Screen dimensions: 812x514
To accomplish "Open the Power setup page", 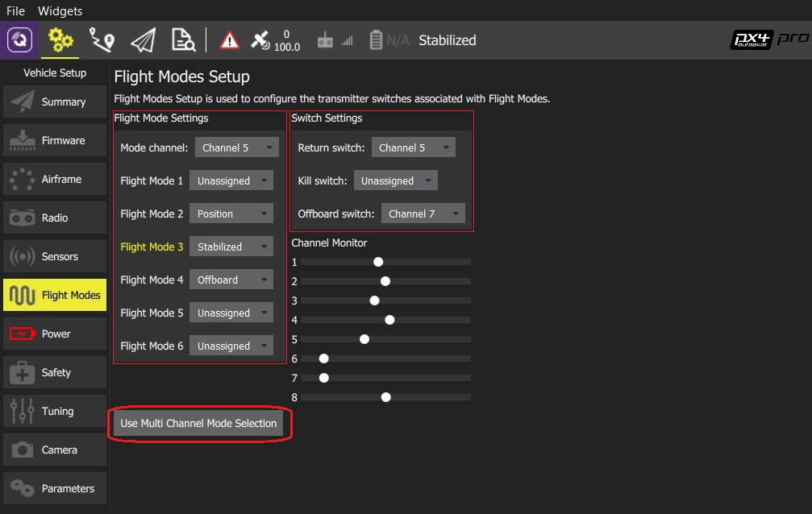I will click(55, 334).
